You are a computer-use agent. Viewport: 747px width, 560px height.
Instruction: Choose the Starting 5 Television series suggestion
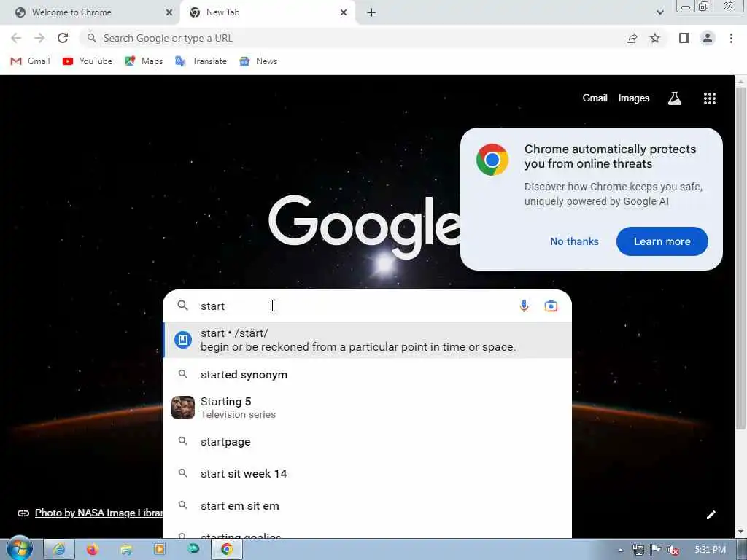pos(368,408)
